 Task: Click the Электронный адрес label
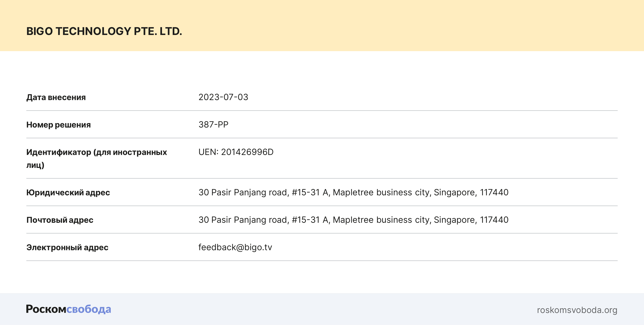pyautogui.click(x=67, y=248)
